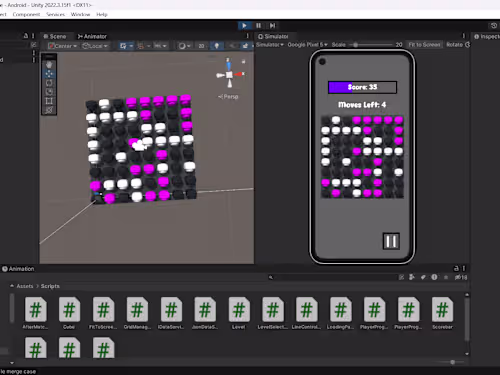Select the Move tool in Scene toolbar
The width and height of the screenshot is (500, 375).
click(x=49, y=74)
